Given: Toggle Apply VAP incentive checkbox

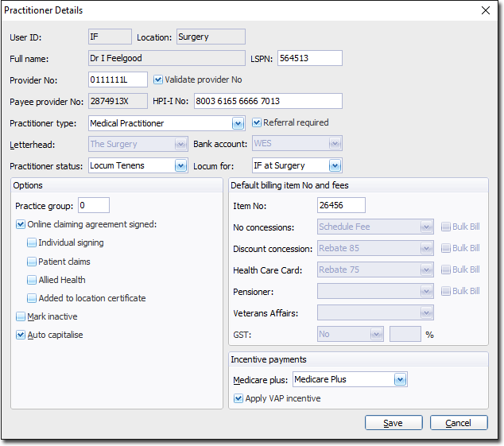Looking at the screenshot, I should pyautogui.click(x=238, y=398).
